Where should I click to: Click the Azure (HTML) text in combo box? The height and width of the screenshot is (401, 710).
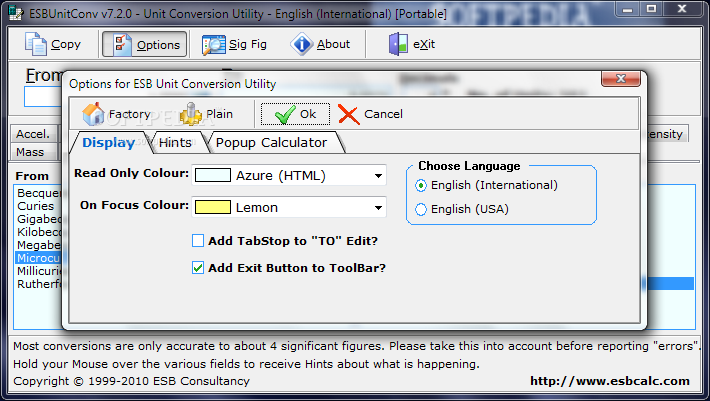click(x=281, y=176)
